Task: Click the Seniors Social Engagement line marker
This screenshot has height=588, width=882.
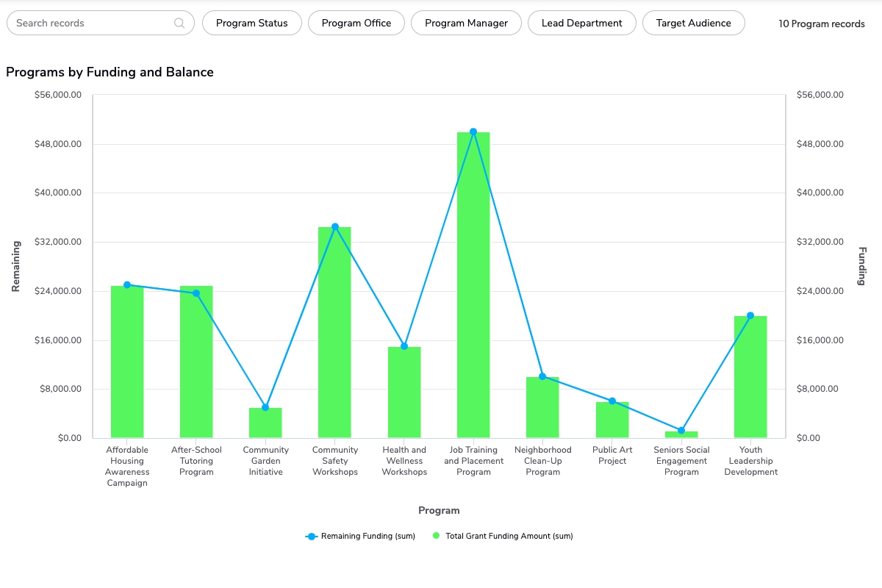Action: click(x=681, y=431)
